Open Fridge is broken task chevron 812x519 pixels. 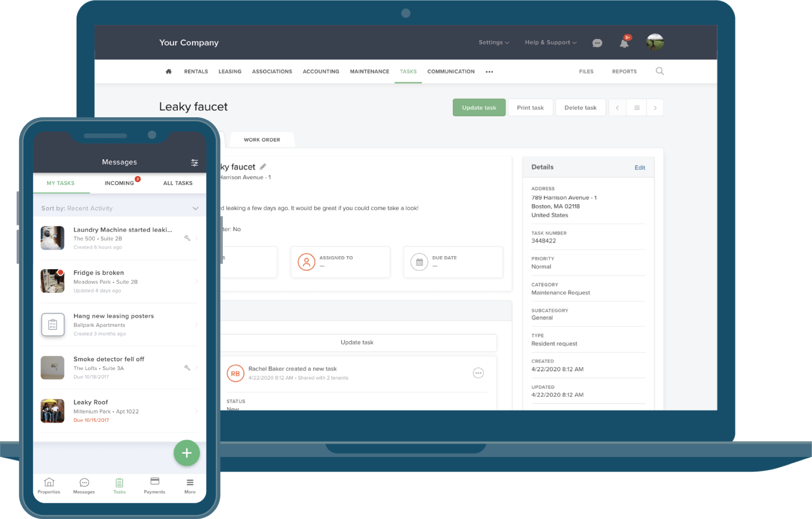coord(196,281)
